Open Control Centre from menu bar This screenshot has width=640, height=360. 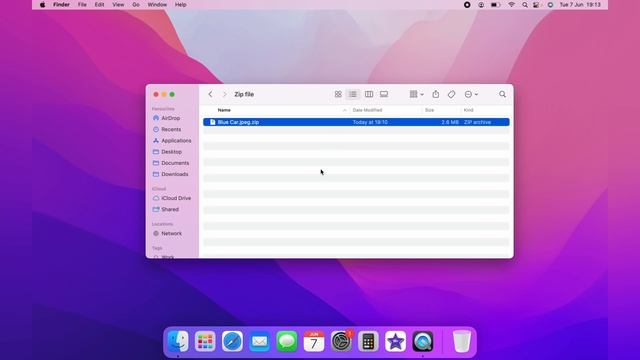pyautogui.click(x=537, y=5)
